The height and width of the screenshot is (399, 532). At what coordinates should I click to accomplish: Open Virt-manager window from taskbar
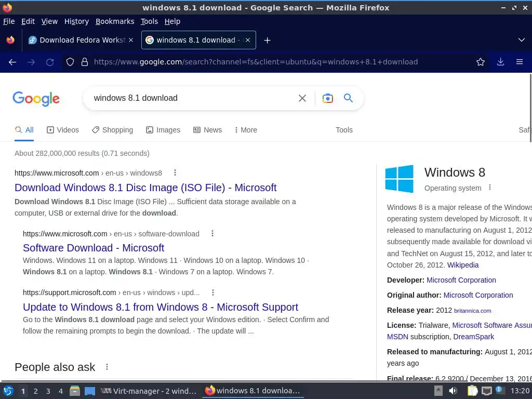[149, 391]
